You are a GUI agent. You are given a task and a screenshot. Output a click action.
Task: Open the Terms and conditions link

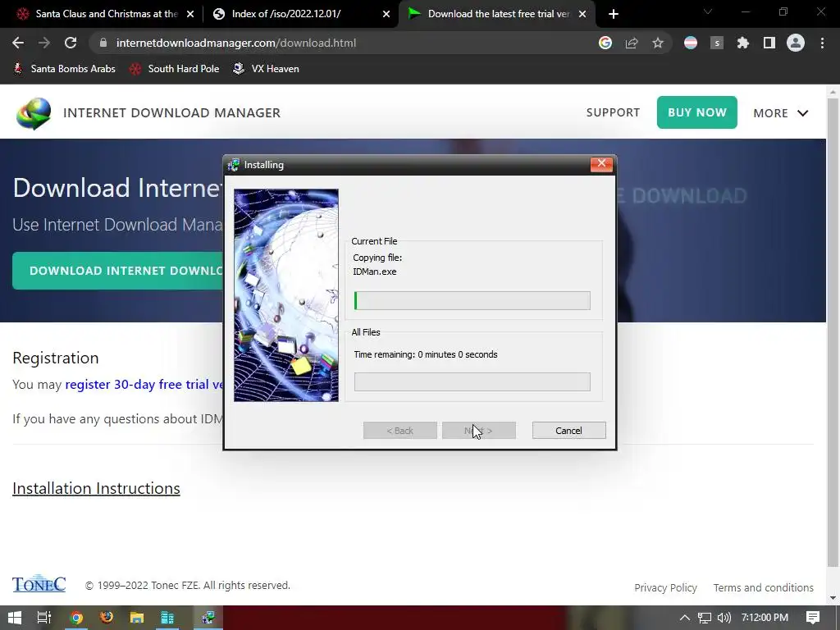[x=764, y=587]
